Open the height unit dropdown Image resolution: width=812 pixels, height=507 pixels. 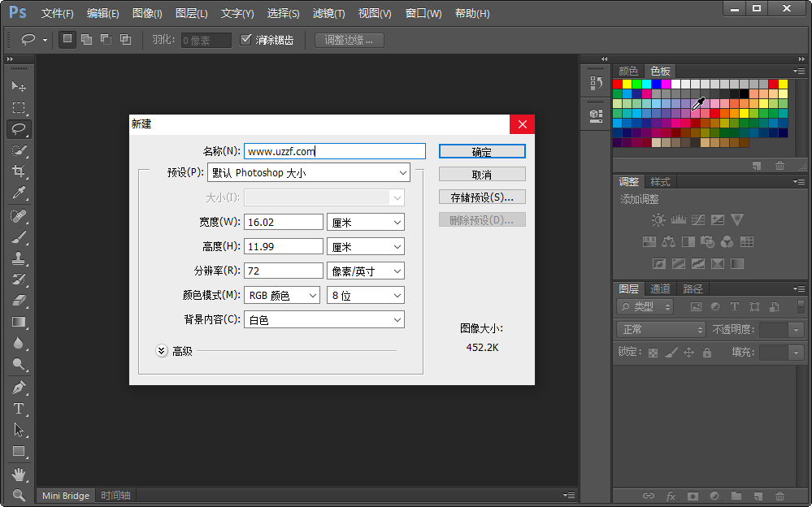pos(366,246)
